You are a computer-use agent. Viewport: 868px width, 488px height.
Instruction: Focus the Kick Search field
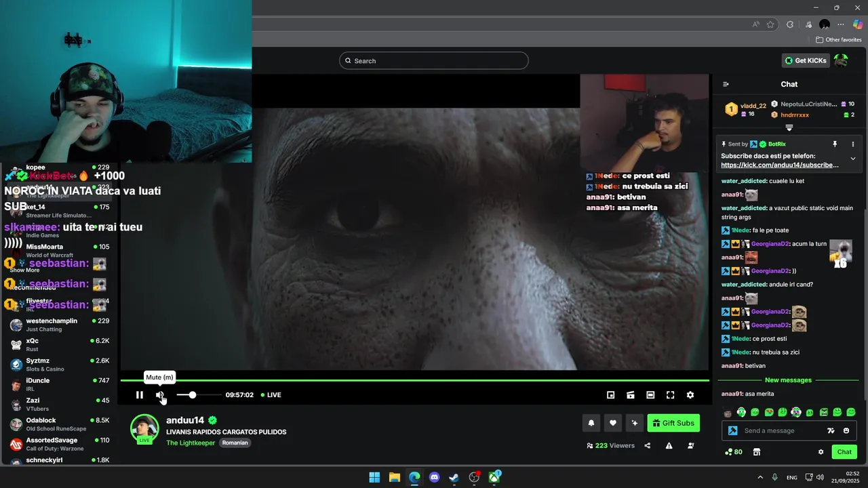[434, 61]
